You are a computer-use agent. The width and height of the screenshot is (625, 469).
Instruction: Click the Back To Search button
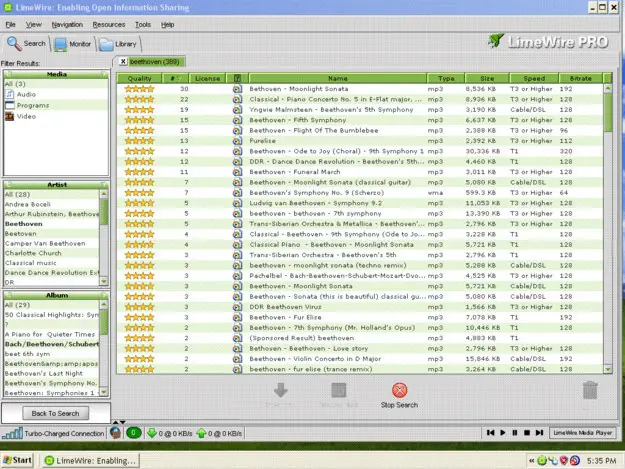coord(55,413)
